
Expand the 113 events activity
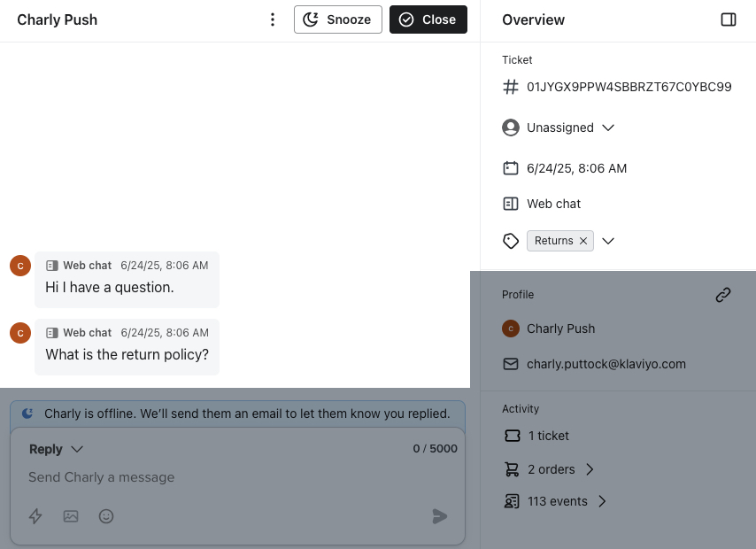[602, 501]
